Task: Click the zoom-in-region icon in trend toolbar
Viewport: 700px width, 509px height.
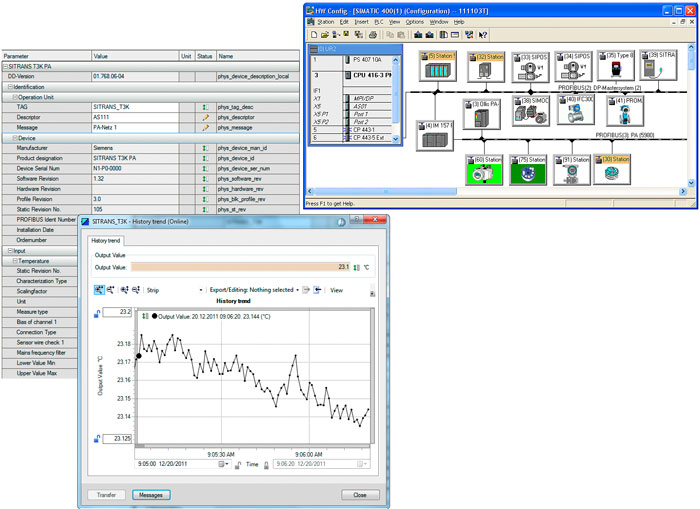Action: pyautogui.click(x=99, y=290)
